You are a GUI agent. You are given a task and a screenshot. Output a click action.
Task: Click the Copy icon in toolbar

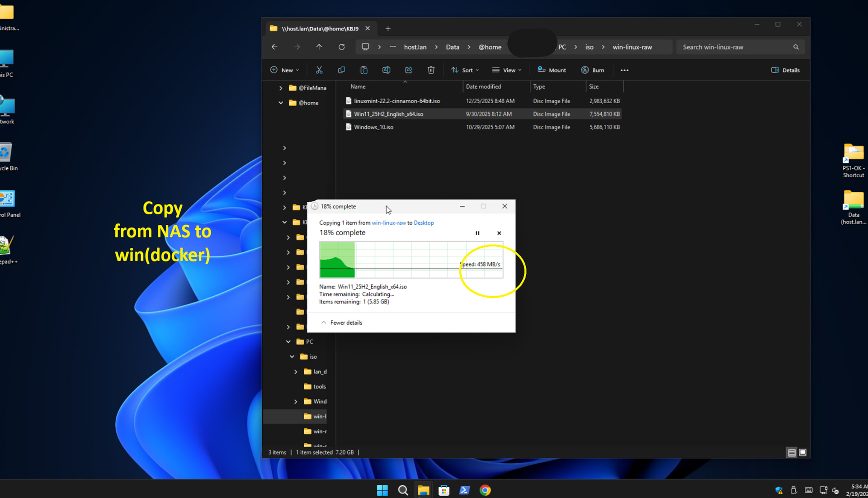(341, 70)
